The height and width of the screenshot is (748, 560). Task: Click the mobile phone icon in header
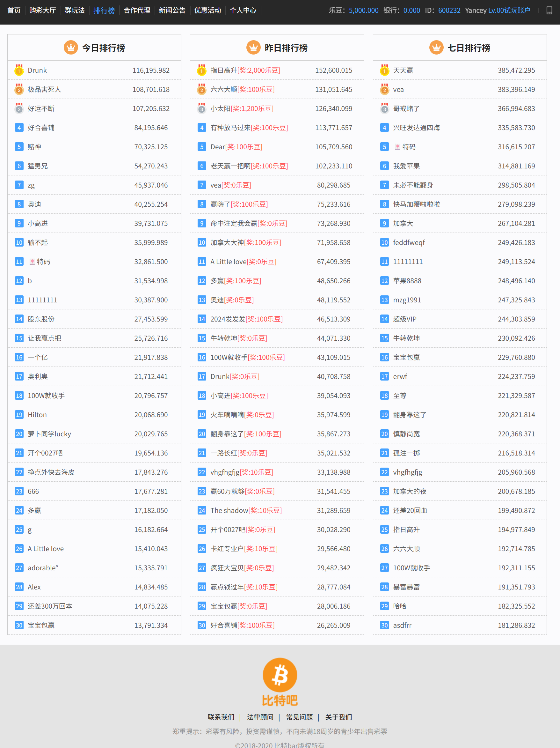(x=549, y=11)
